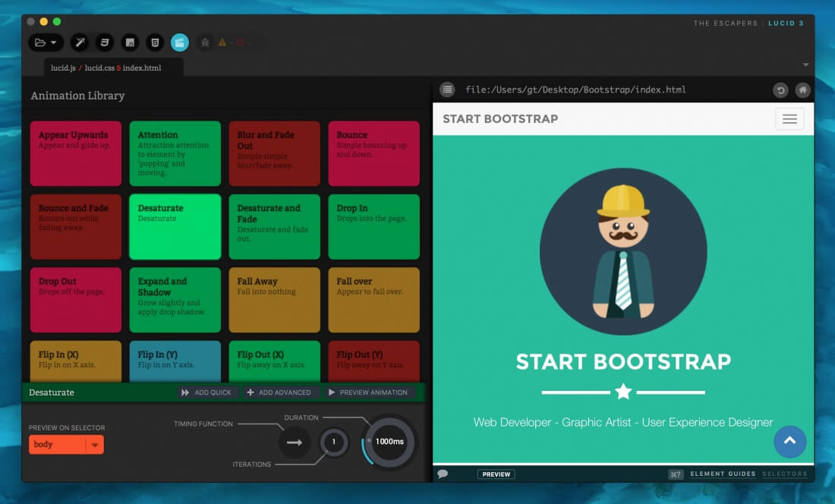Toggle Element Guides in the status bar
This screenshot has height=504, width=835.
point(721,474)
